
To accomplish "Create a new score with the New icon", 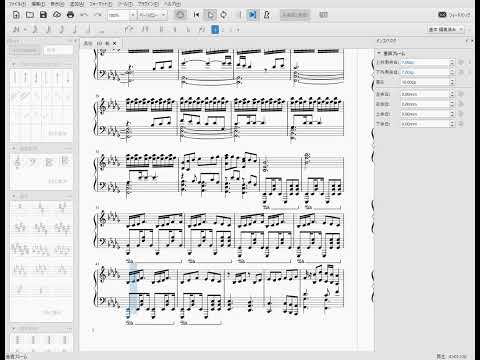I will (16, 15).
